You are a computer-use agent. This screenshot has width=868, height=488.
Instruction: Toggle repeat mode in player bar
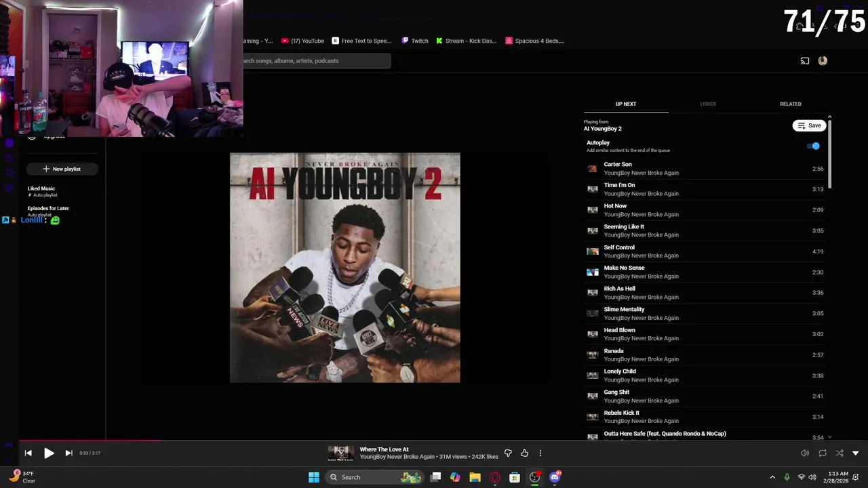click(823, 453)
